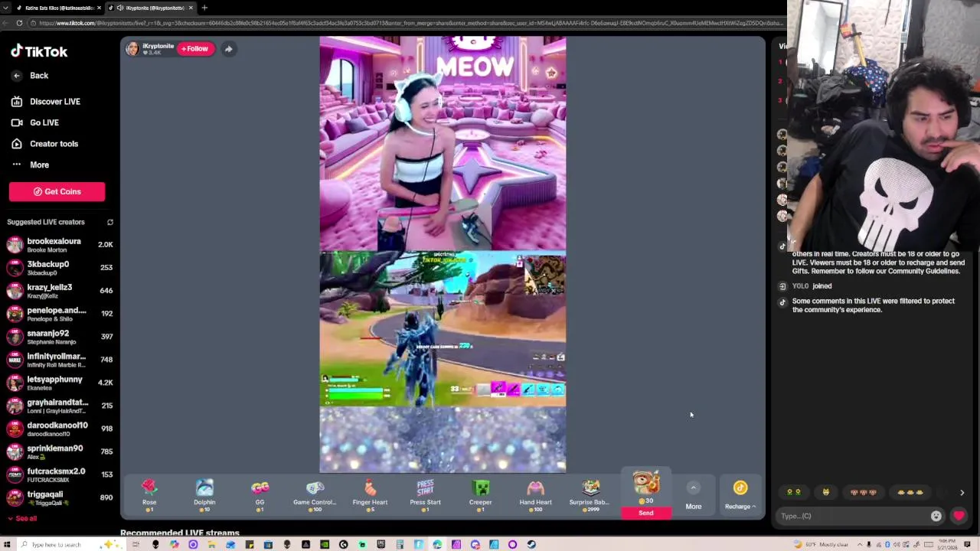Switch to first browser tab
The width and height of the screenshot is (980, 551).
pos(57,8)
